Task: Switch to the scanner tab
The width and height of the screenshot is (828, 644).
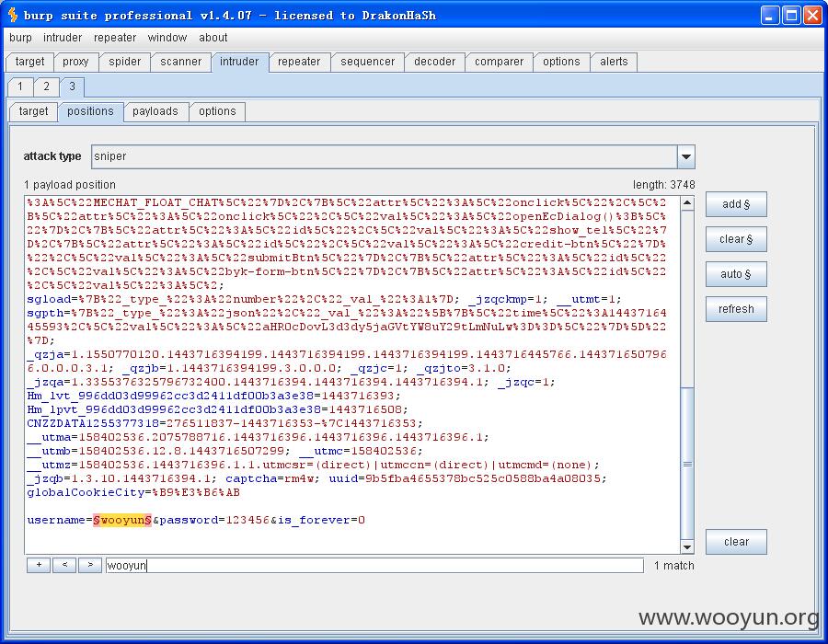Action: 180,62
